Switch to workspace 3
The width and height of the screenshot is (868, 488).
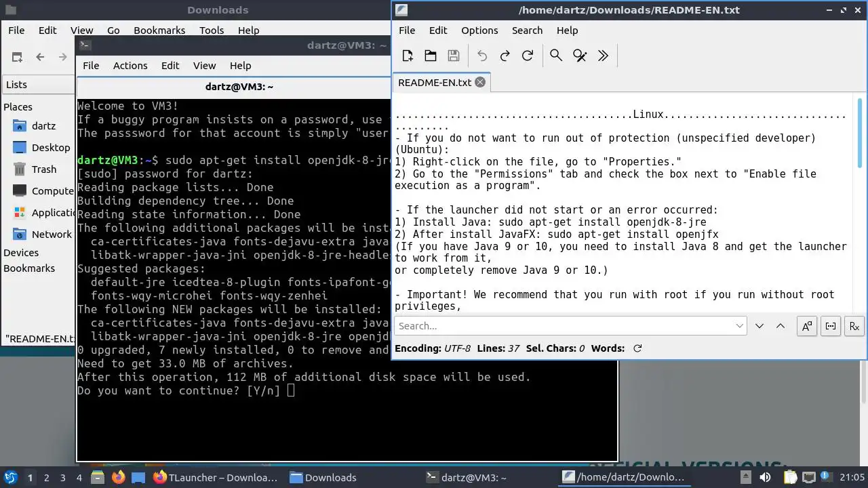point(62,478)
